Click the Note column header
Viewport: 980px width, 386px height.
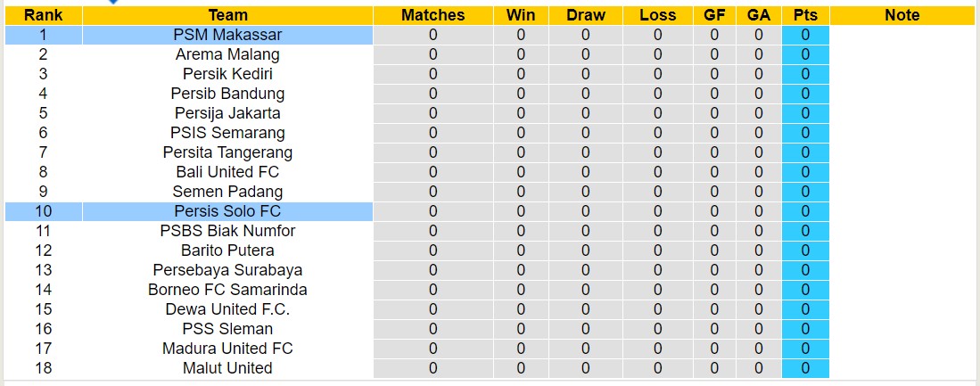pyautogui.click(x=902, y=15)
